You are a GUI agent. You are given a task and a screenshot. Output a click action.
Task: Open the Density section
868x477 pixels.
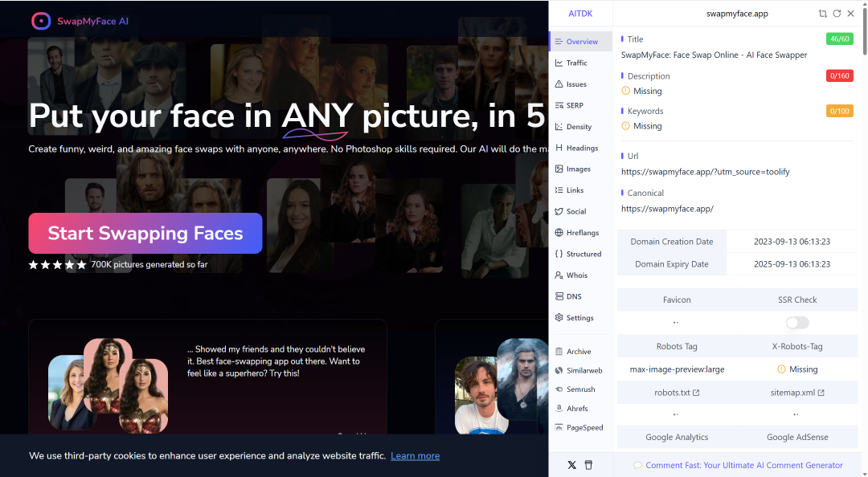point(579,127)
